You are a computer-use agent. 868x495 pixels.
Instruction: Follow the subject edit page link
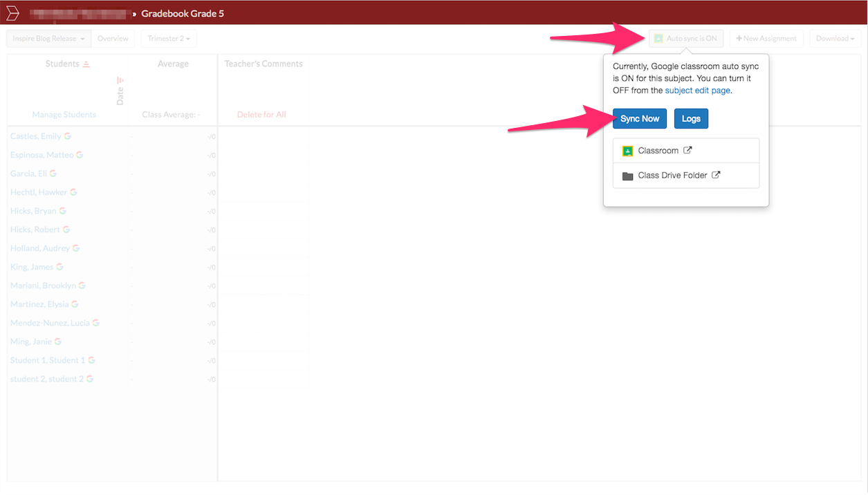point(697,91)
